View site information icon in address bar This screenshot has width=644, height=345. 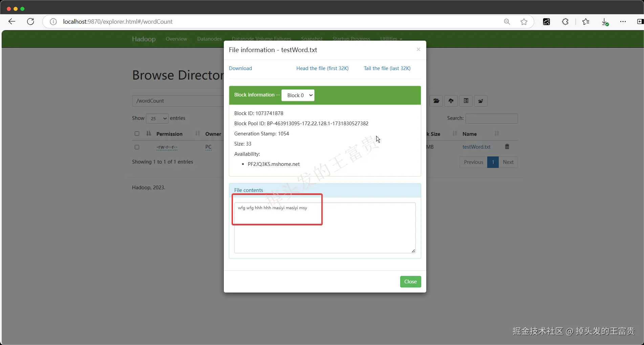(x=53, y=22)
